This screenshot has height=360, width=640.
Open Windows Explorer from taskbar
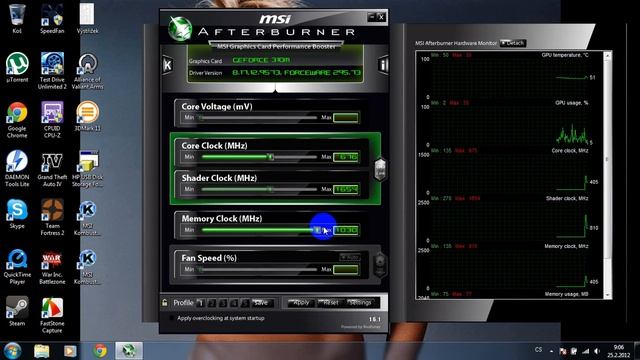[x=42, y=351]
